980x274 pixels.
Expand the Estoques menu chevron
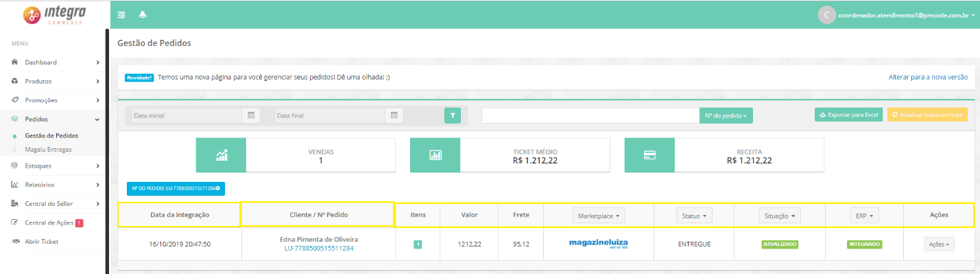[98, 165]
